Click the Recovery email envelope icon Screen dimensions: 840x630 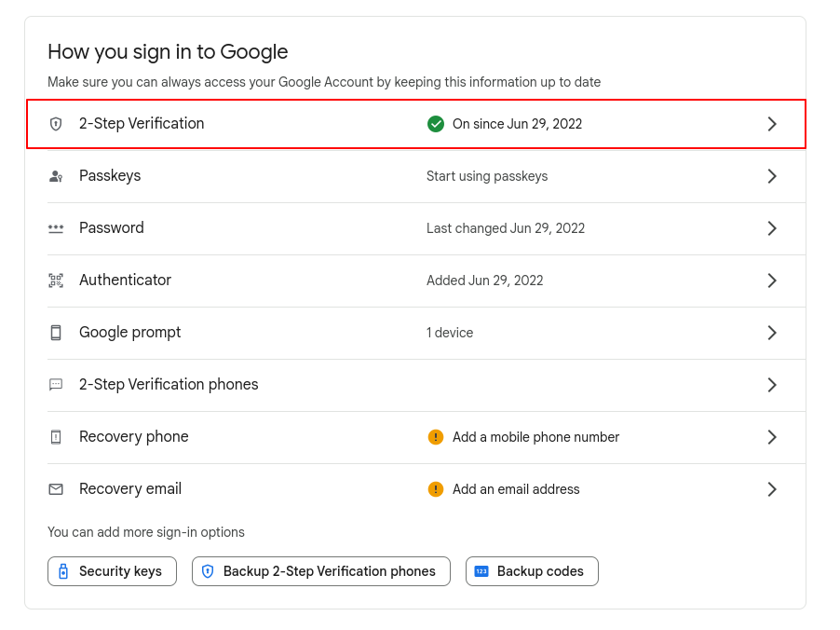coord(56,489)
